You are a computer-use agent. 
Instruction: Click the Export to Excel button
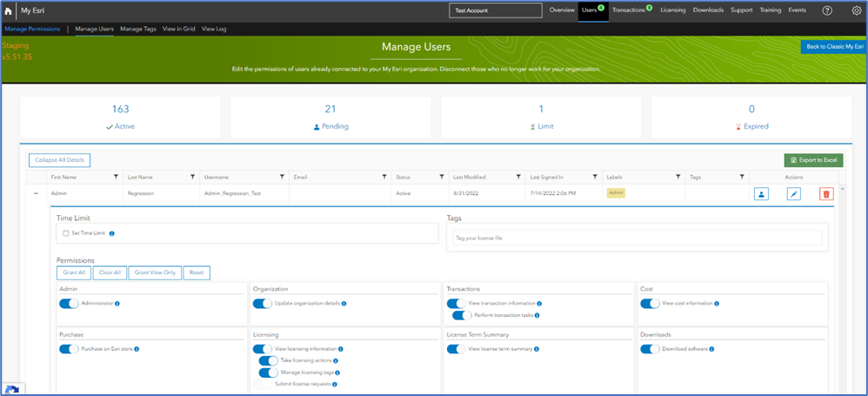click(x=814, y=160)
